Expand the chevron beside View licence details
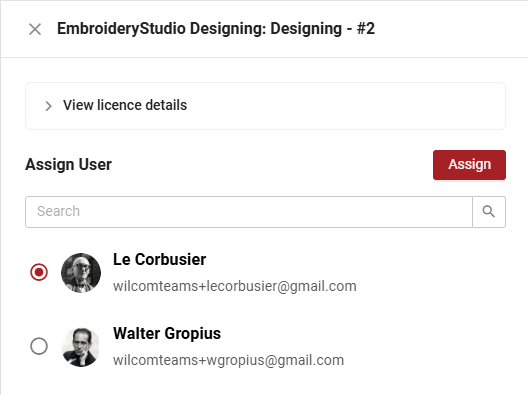 pyautogui.click(x=48, y=106)
